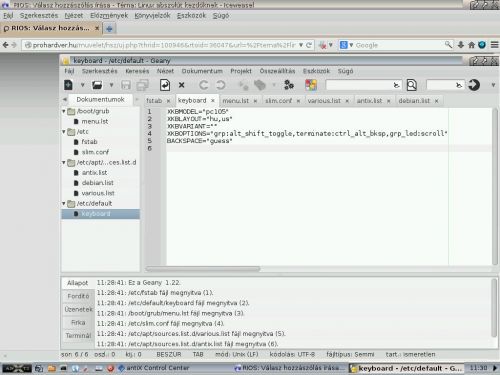Click the compile icon in Geany toolbar
Image resolution: width=500 pixels, height=375 pixels.
tap(244, 85)
